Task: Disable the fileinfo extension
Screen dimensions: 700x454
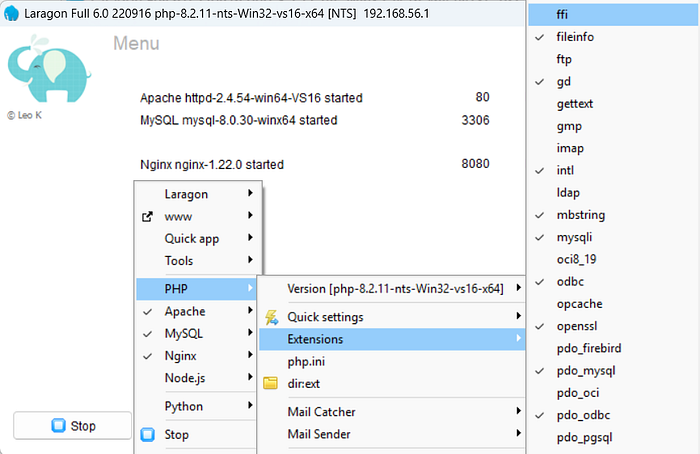Action: point(613,37)
